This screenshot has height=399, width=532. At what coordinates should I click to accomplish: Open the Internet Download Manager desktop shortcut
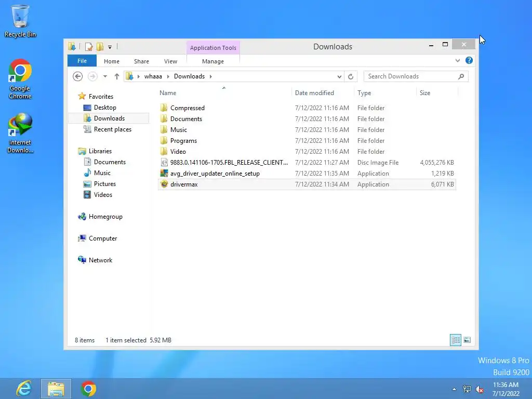click(x=20, y=133)
